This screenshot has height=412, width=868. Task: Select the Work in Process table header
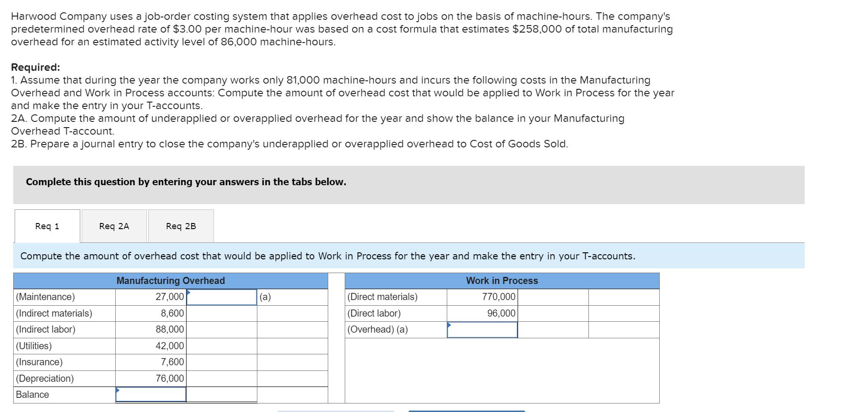502,281
